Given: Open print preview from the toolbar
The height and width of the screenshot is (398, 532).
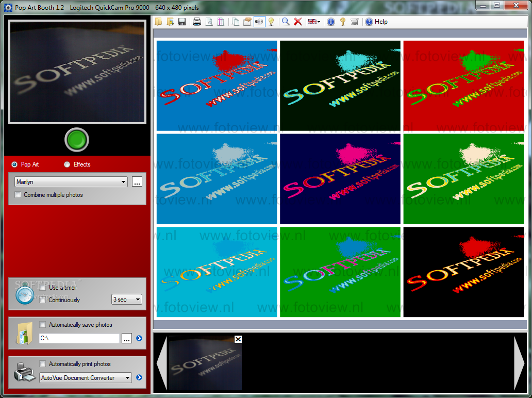Looking at the screenshot, I should point(209,22).
